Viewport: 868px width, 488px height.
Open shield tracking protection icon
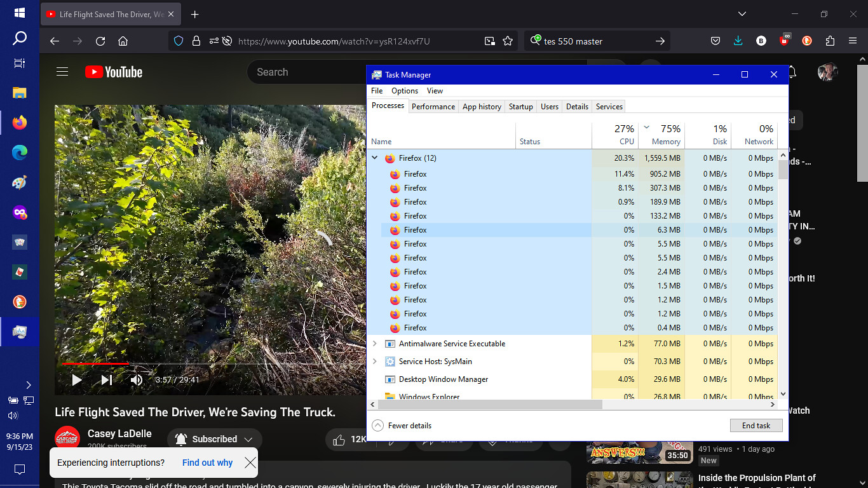tap(179, 41)
